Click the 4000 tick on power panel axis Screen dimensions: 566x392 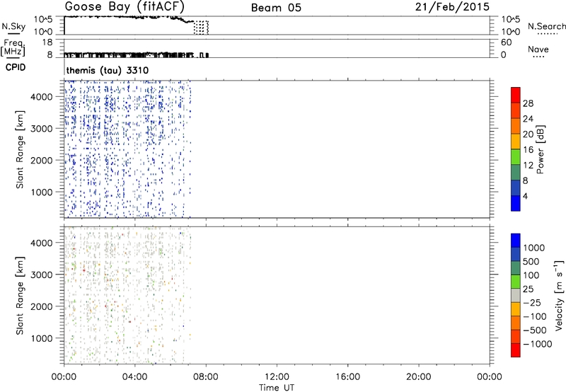[x=41, y=97]
